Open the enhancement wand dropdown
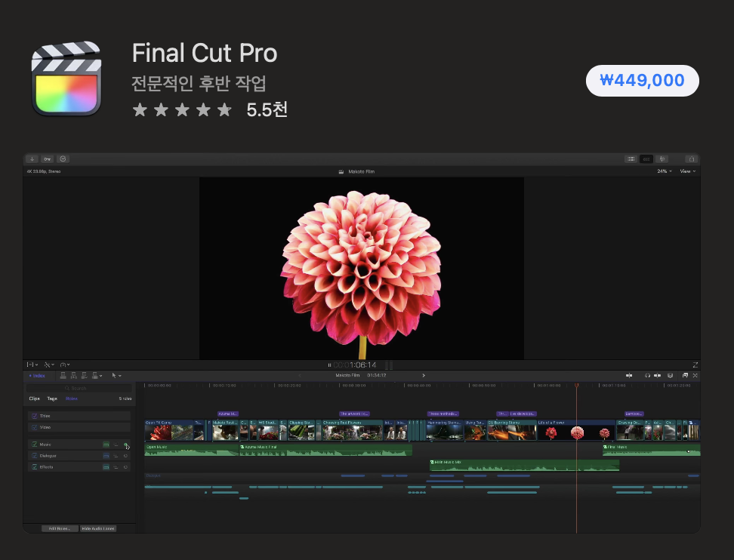The image size is (734, 560). (x=49, y=365)
